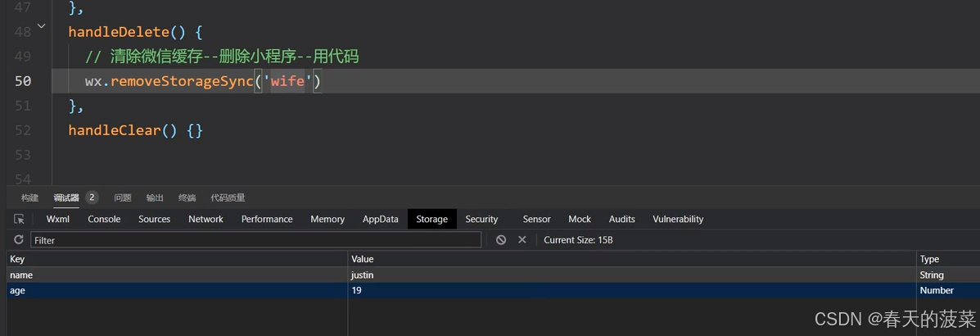
Task: Switch to the Console tab
Action: [104, 219]
